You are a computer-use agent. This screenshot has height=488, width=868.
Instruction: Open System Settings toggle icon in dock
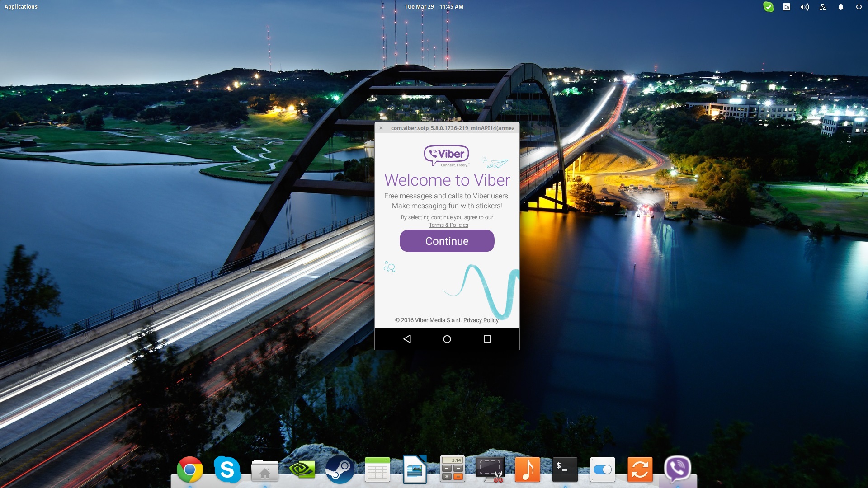(603, 469)
